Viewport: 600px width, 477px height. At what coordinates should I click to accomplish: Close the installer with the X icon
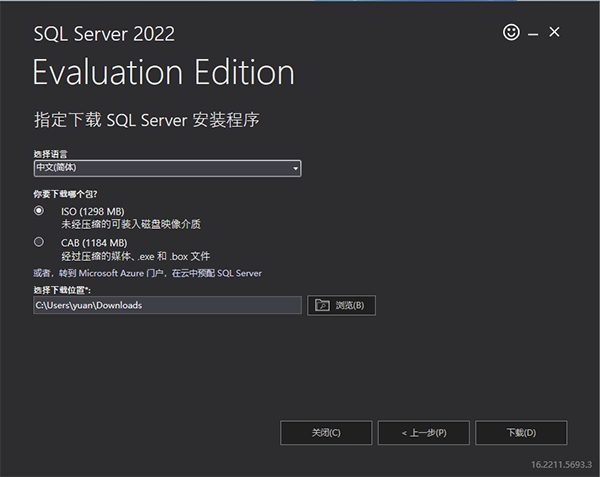pyautogui.click(x=554, y=32)
